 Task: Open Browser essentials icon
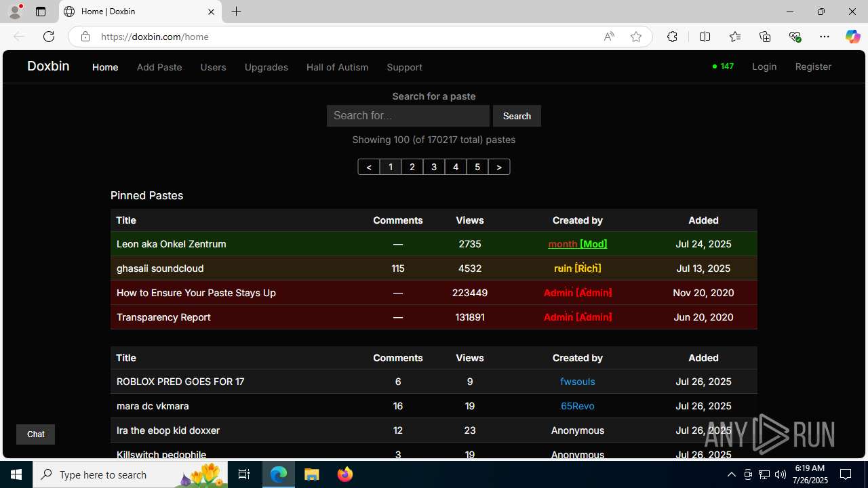795,37
